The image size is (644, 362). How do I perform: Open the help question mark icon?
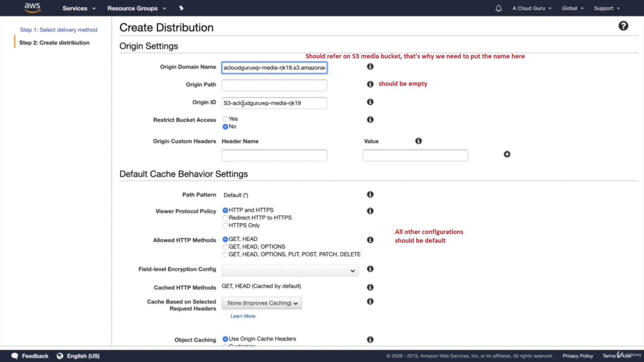coord(623,26)
